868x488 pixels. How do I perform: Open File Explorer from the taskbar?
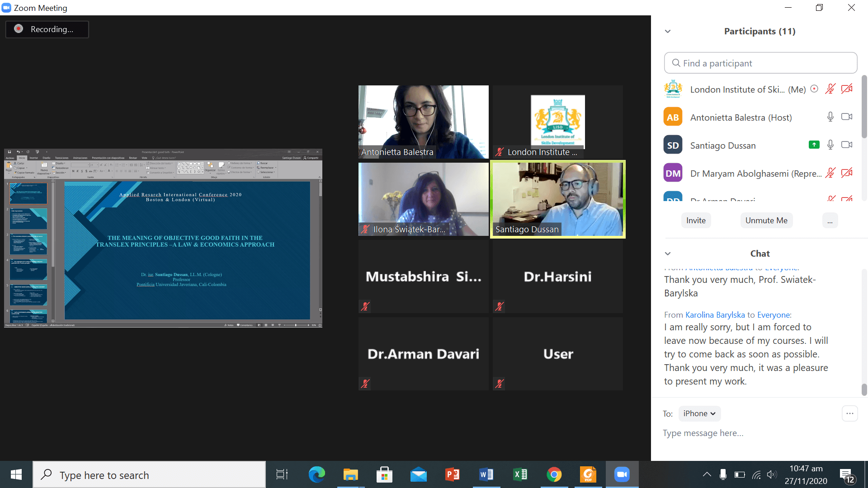point(350,474)
